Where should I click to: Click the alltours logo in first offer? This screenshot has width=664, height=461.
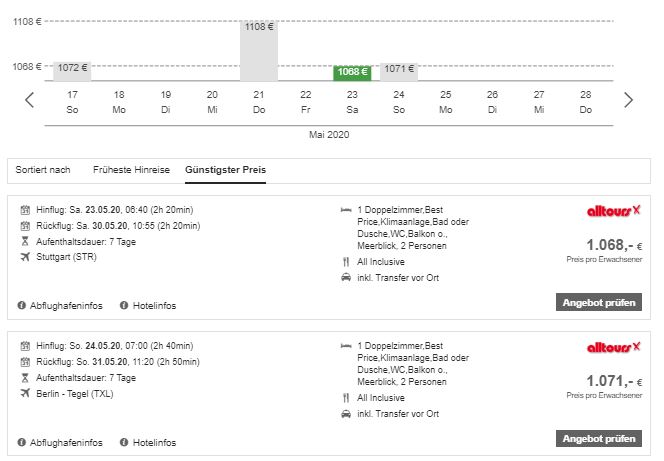613,211
